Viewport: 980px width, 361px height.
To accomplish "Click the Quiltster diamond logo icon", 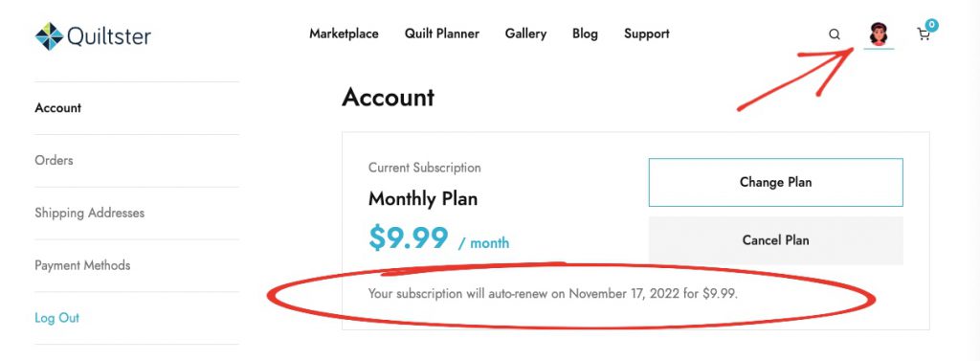I will click(x=50, y=35).
